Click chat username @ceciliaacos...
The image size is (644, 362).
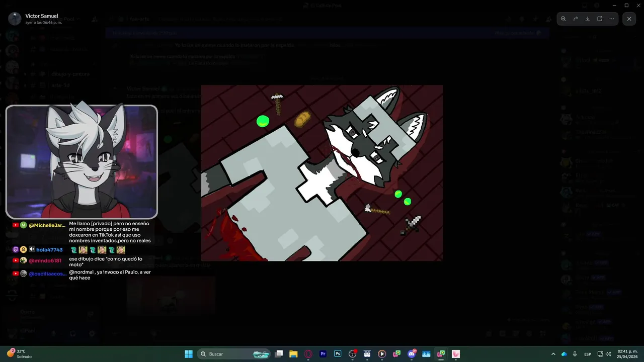pos(47,274)
